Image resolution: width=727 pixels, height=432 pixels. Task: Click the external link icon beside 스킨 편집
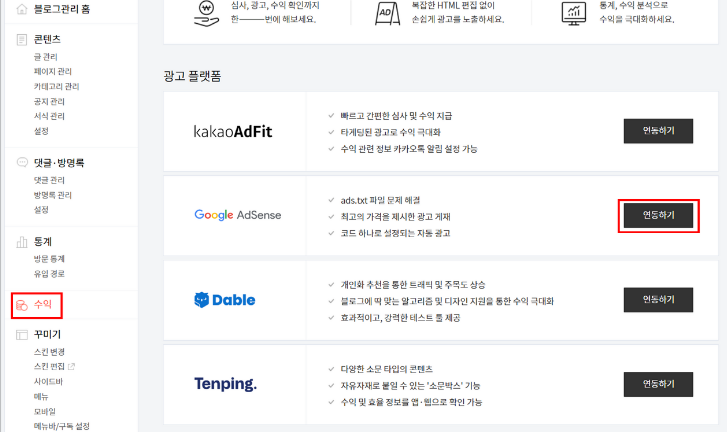tap(71, 367)
